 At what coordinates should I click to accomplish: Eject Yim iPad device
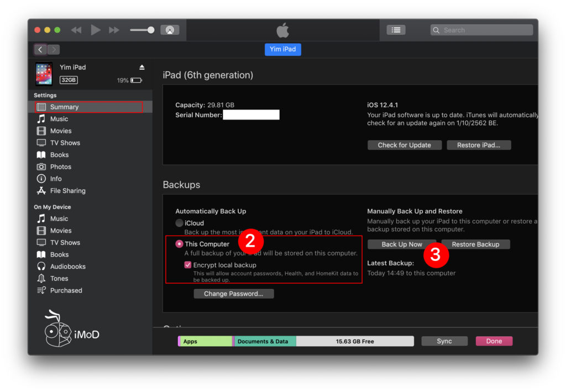(141, 67)
